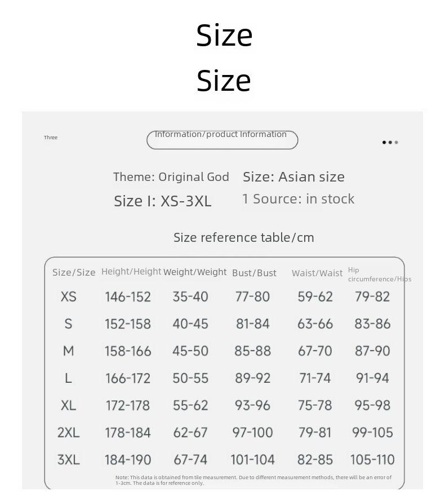This screenshot has height=504, width=445.
Task: Select the 3XL size row label
Action: tap(68, 459)
